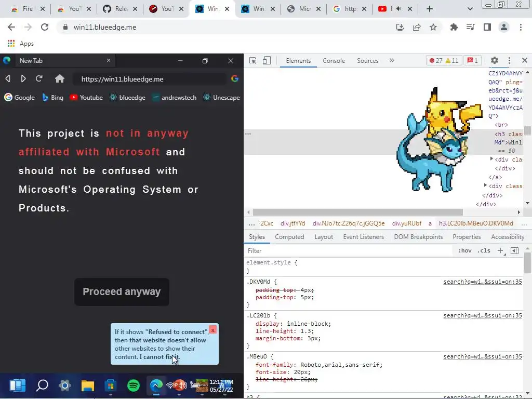Open the Properties tab
This screenshot has height=399, width=532.
click(467, 237)
